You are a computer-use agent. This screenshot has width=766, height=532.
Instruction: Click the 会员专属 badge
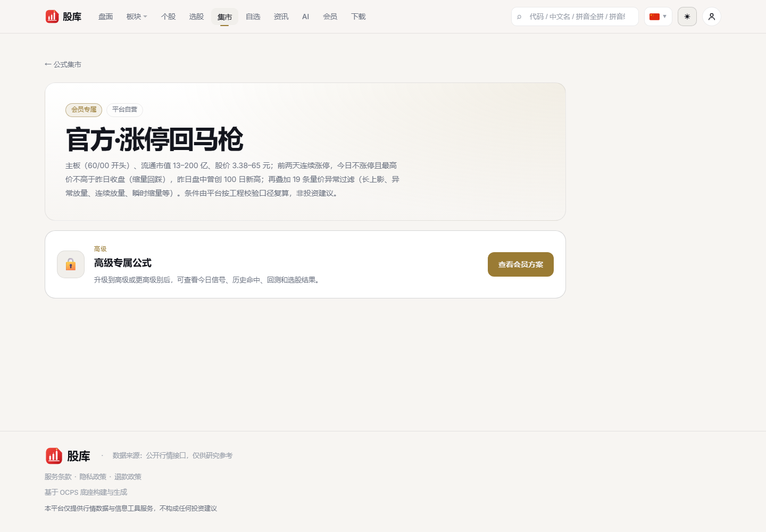point(84,110)
